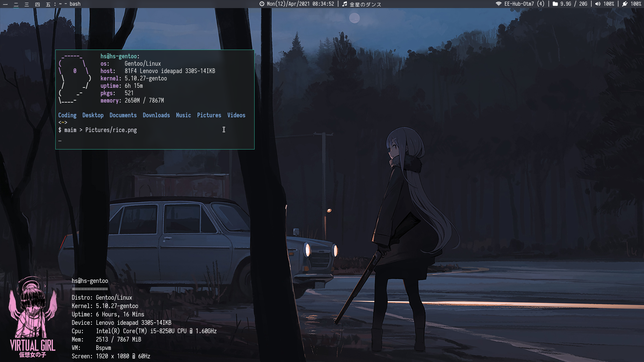Screen dimensions: 644x362
Task: Click the date and time text
Action: 300,4
